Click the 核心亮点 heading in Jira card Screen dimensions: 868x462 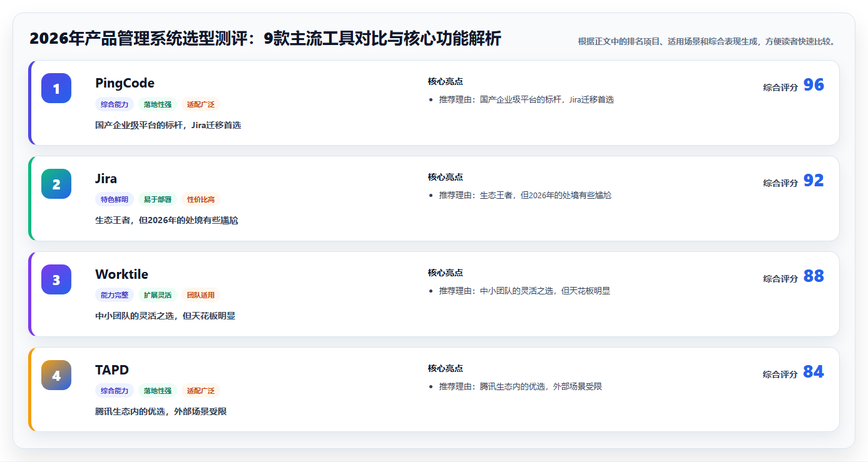coord(446,178)
